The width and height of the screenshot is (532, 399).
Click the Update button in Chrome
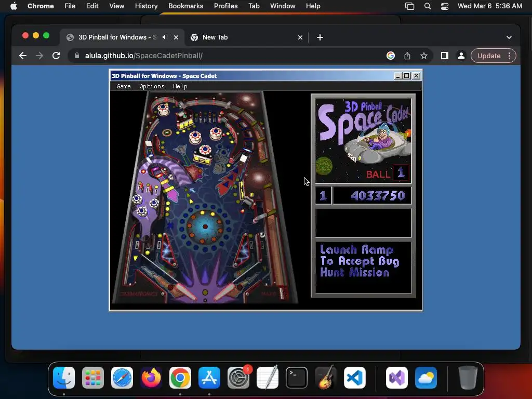489,56
